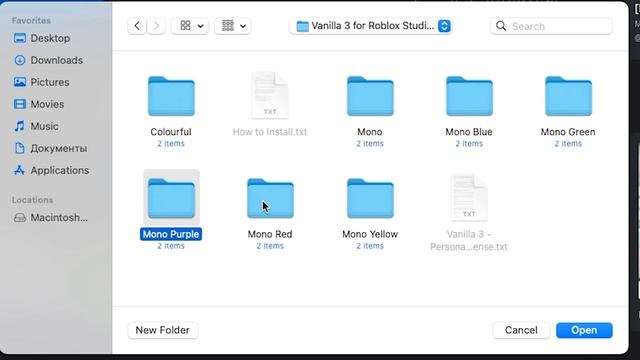Click the Downloads arrow sidebar icon
This screenshot has width=640, height=360.
pos(20,60)
